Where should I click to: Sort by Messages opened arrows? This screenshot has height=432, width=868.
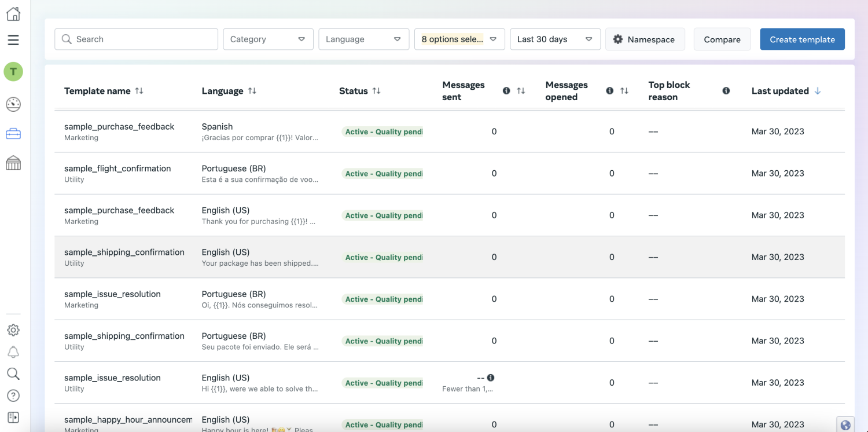pyautogui.click(x=624, y=91)
